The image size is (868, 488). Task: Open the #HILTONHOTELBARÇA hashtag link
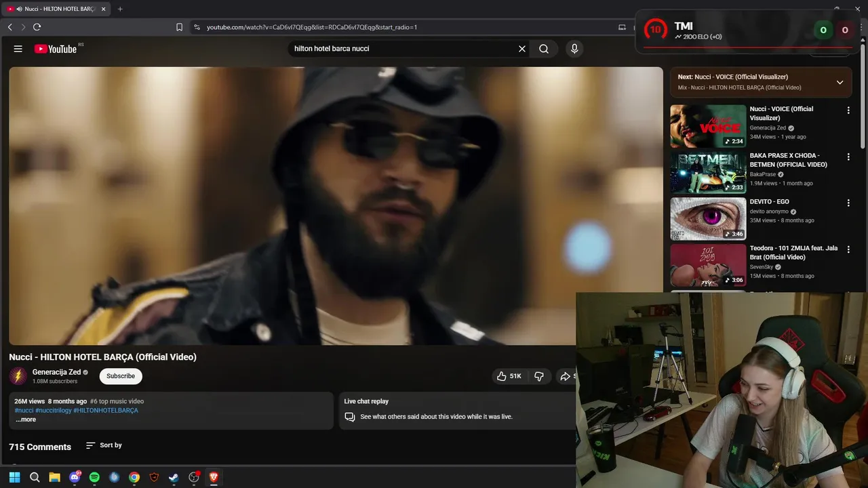pyautogui.click(x=106, y=411)
